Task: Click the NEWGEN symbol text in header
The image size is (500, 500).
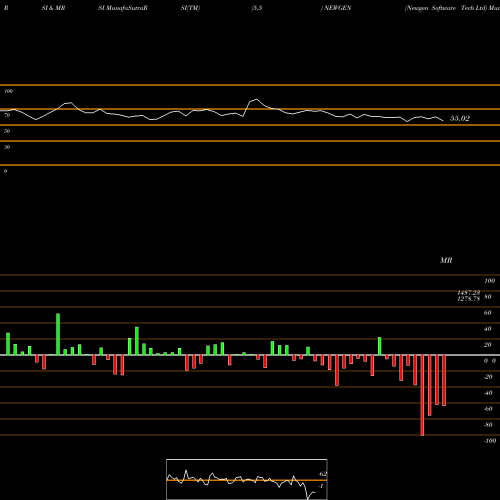Action: click(338, 8)
